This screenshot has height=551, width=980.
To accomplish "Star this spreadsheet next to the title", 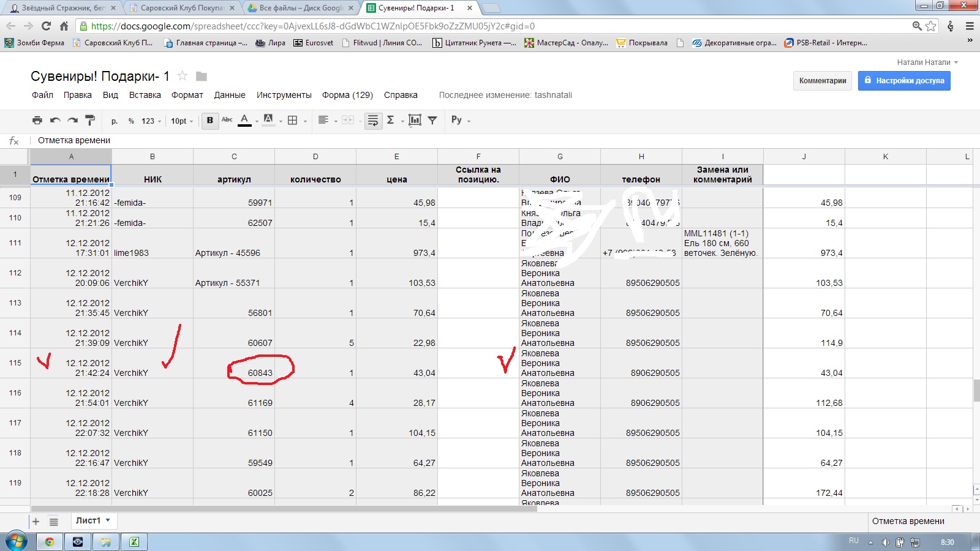I will click(182, 76).
